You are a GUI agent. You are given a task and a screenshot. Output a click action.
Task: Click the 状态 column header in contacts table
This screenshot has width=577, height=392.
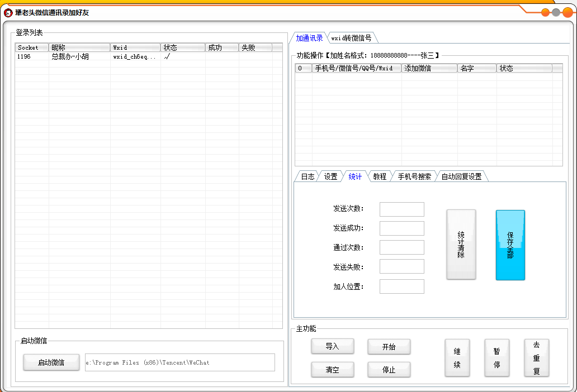(x=524, y=68)
